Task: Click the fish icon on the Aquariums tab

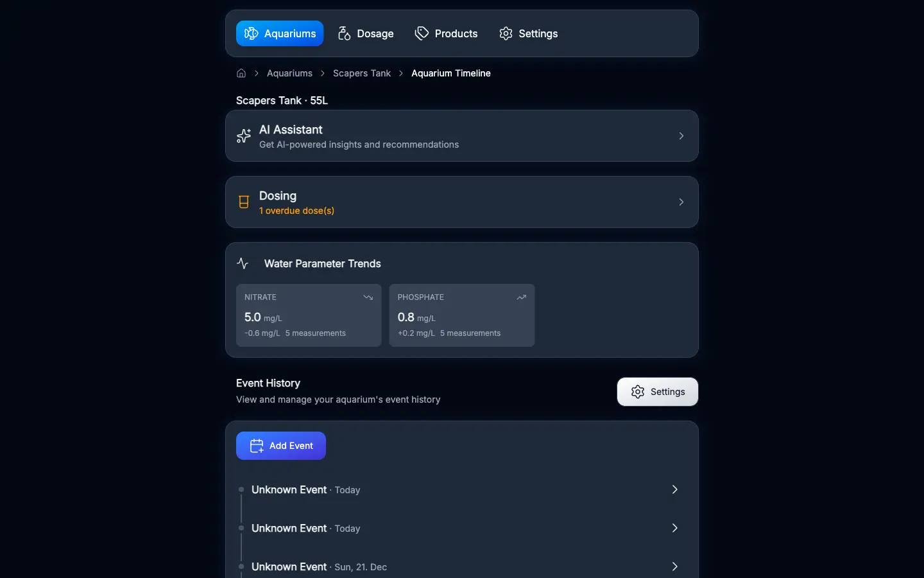Action: (250, 33)
